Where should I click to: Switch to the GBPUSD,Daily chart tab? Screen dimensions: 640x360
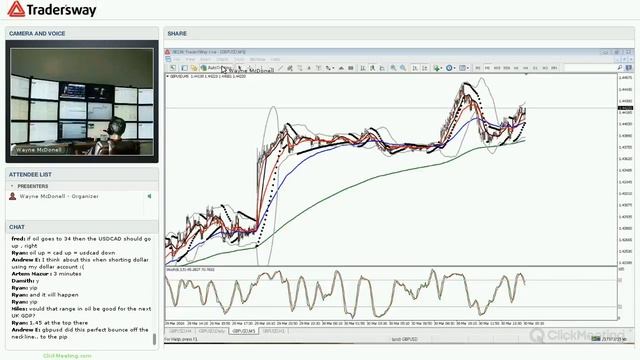pos(212,331)
